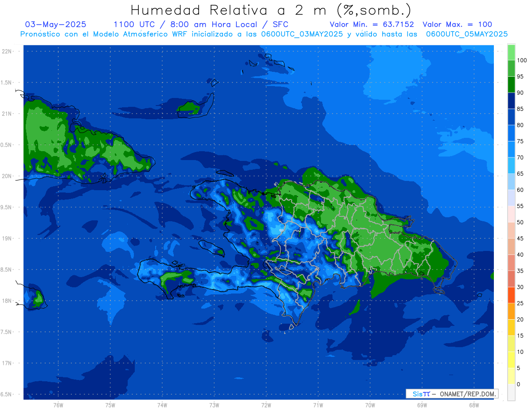Click the 20N latitude axis label
Screen dimensions: 532x411
6,176
